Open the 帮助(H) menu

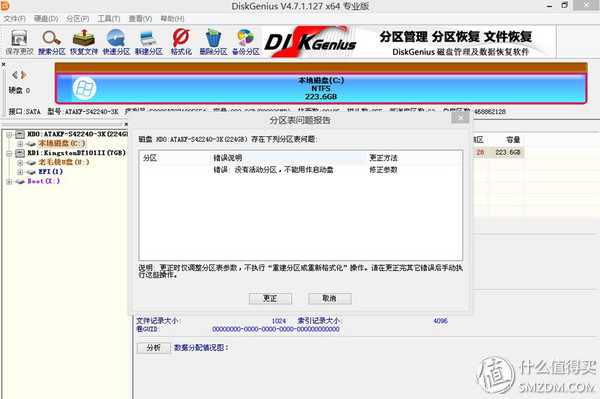[x=172, y=19]
